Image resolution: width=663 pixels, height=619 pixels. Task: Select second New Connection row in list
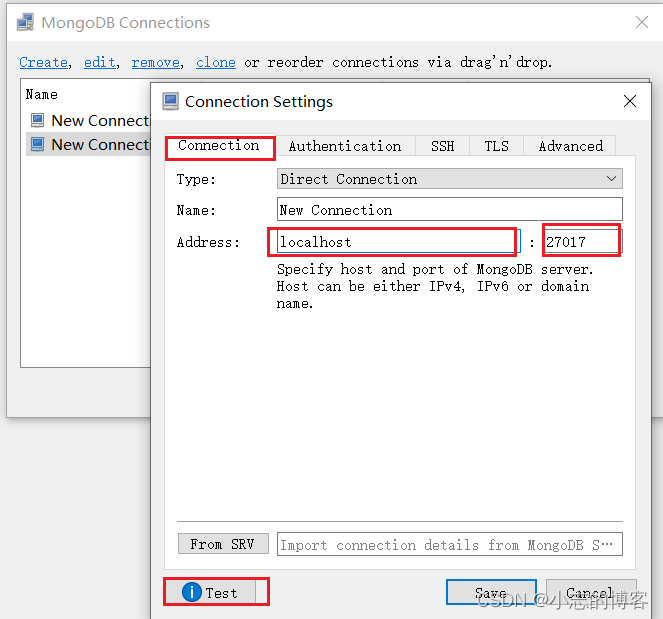click(x=89, y=145)
